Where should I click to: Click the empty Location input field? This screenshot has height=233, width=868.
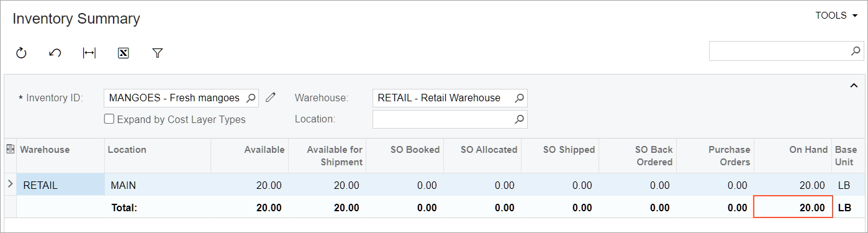coord(443,119)
